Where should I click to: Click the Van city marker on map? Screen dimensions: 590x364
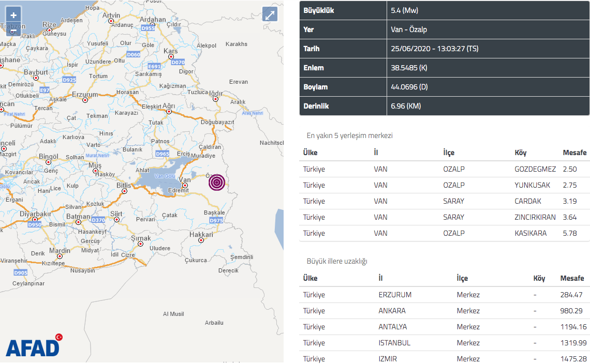pos(185,186)
